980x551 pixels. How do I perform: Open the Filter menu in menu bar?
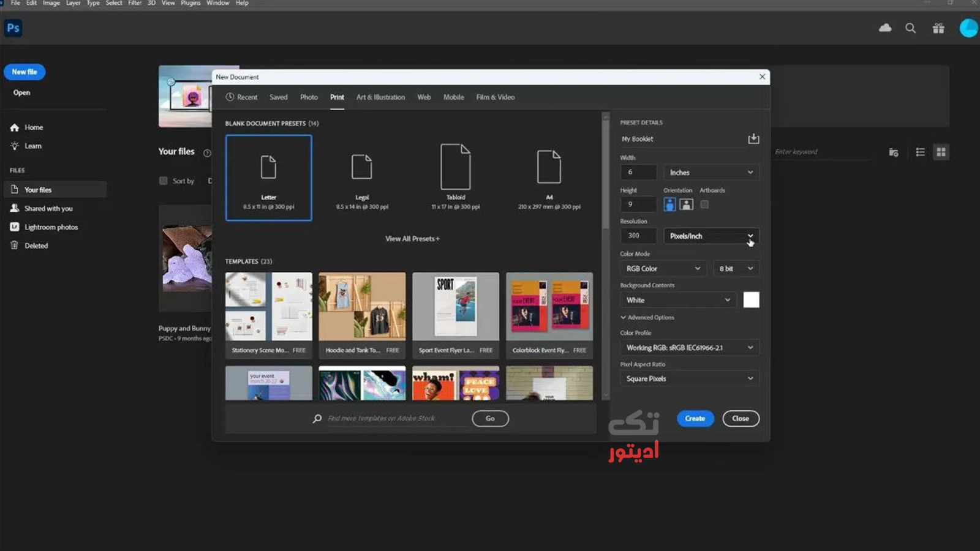click(135, 3)
